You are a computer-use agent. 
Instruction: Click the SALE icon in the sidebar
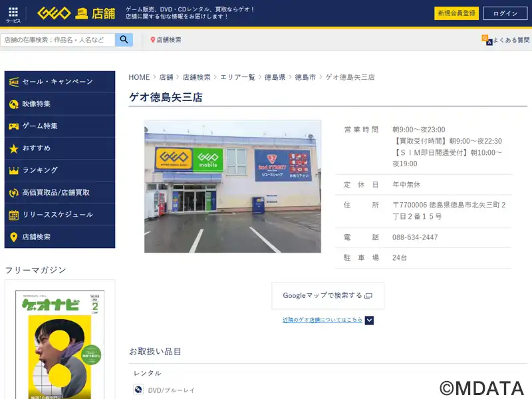point(14,82)
